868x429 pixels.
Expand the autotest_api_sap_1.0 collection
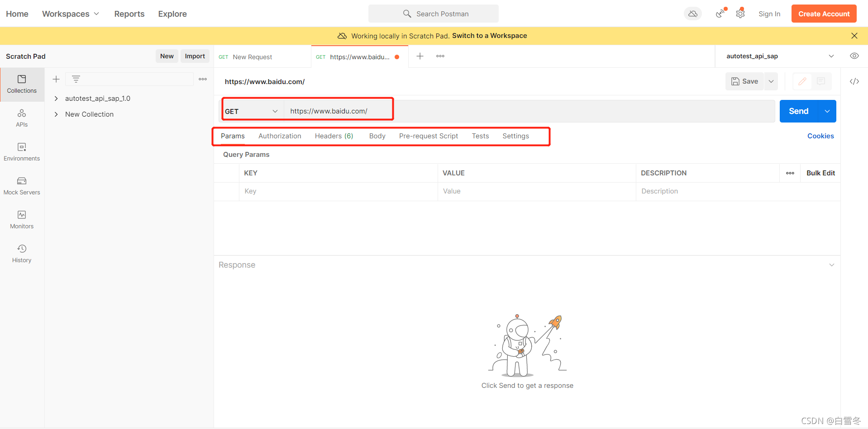pyautogui.click(x=56, y=99)
